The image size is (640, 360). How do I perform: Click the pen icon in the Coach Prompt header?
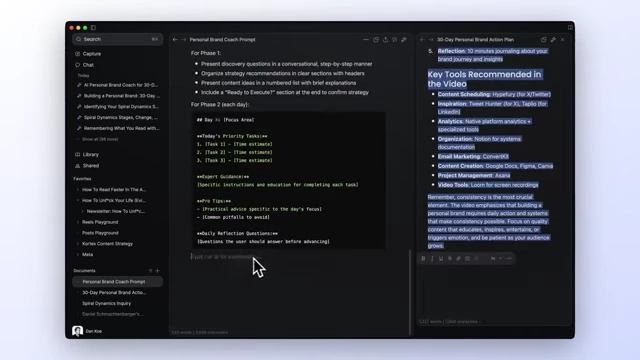point(404,40)
